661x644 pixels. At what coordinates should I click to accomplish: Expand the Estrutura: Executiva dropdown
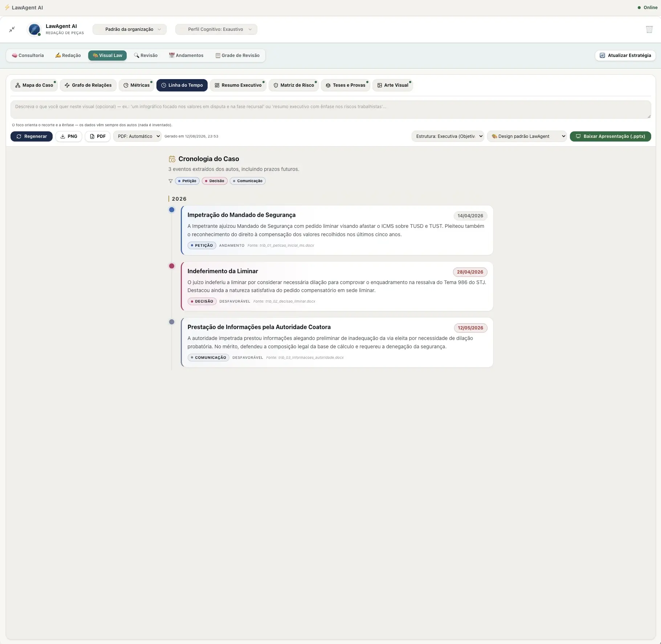tap(448, 136)
